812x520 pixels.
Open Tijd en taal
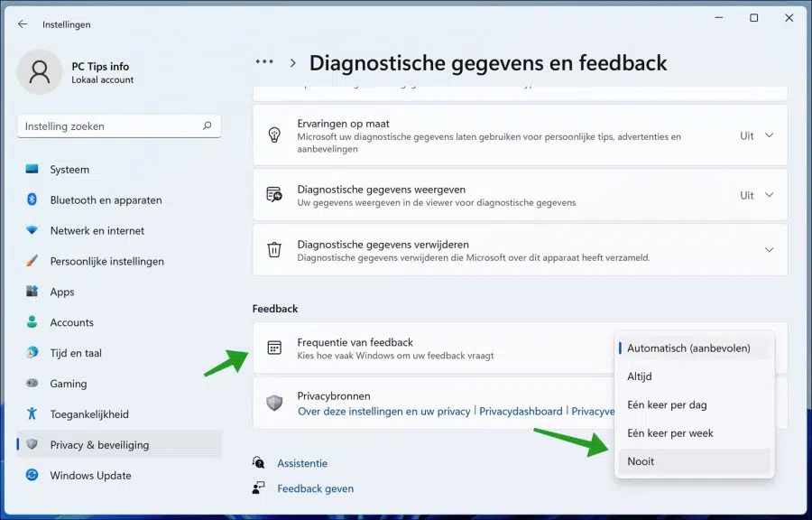120,353
